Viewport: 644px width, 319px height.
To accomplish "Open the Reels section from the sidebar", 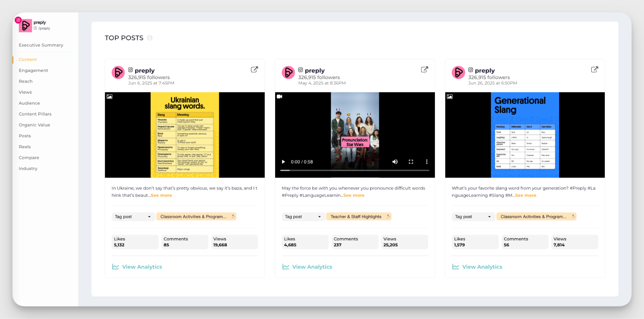I will click(24, 147).
